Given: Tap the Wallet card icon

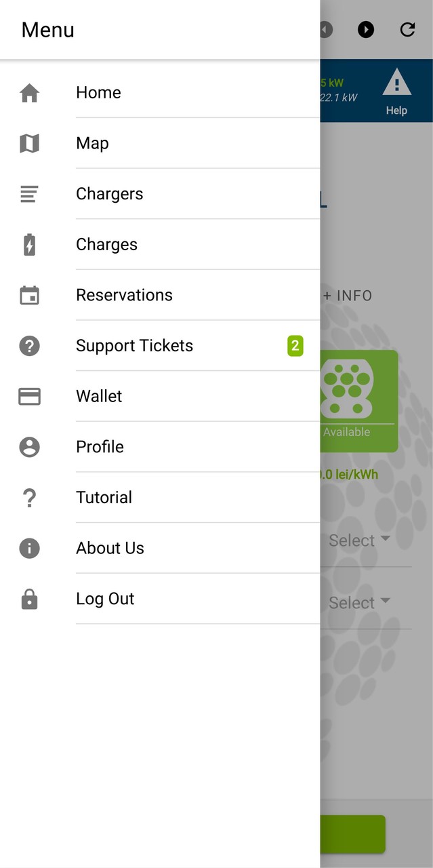Looking at the screenshot, I should [x=29, y=396].
